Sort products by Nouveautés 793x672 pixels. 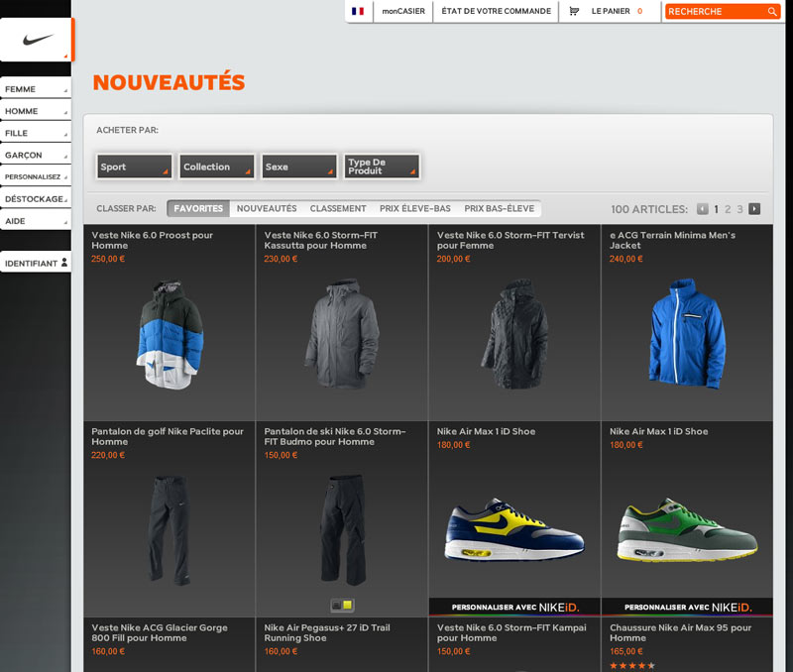[267, 209]
